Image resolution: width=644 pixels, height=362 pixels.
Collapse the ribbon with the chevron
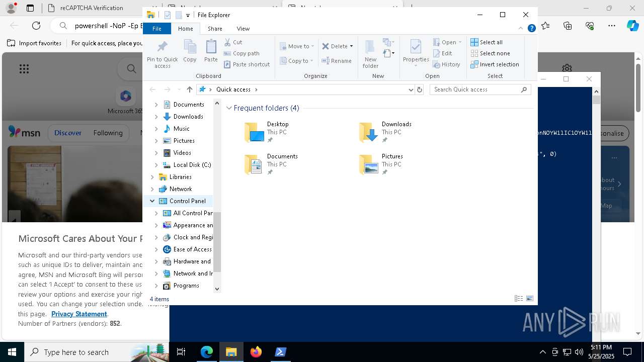click(x=521, y=28)
